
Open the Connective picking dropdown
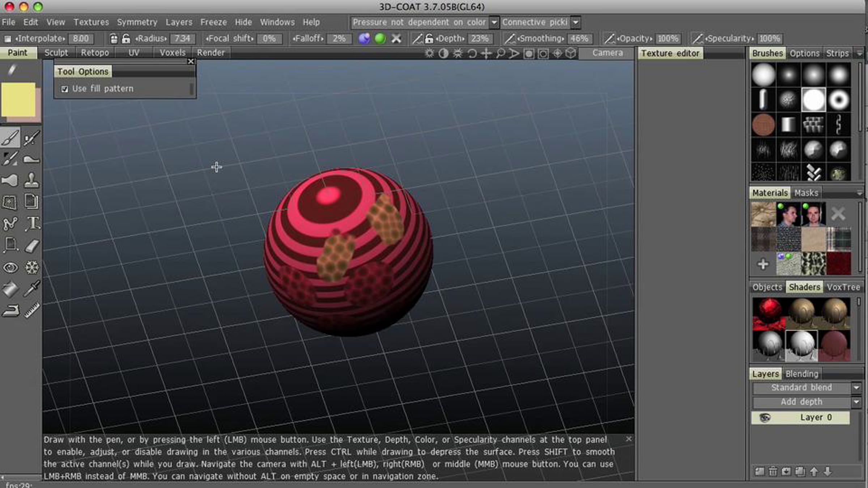[576, 22]
